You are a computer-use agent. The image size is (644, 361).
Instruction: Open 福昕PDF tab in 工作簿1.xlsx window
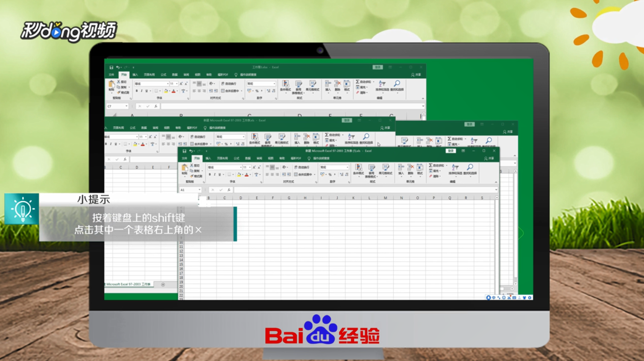click(223, 75)
